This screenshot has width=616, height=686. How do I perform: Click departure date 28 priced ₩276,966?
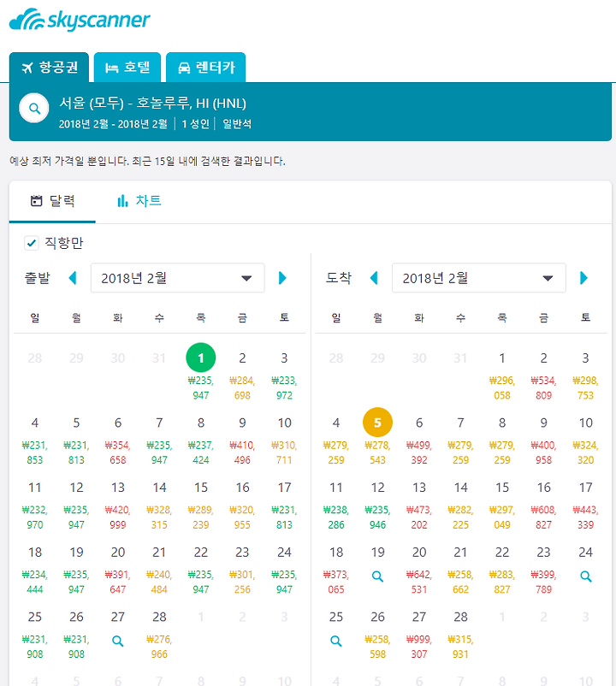tap(159, 636)
